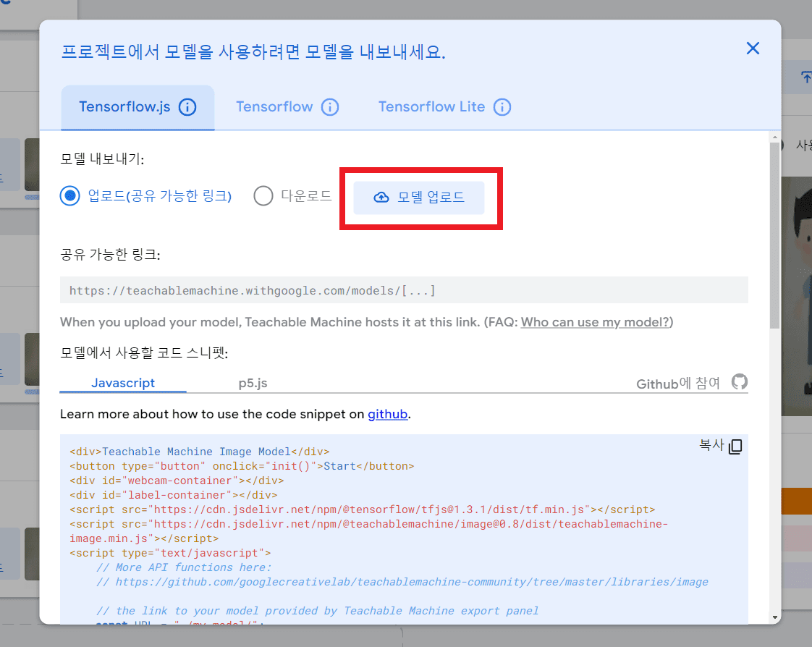Click the 'Teachable Machine Image Model' code line
The image size is (812, 647).
(199, 451)
